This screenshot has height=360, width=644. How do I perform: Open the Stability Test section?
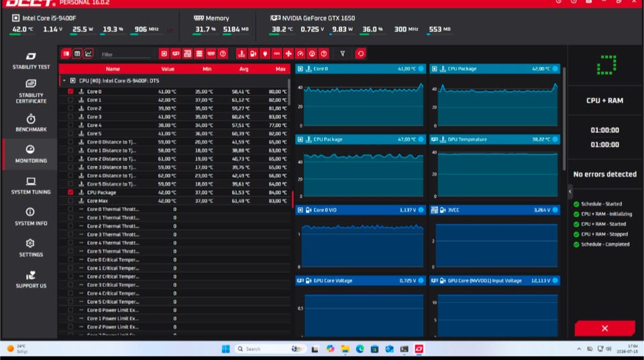click(31, 60)
